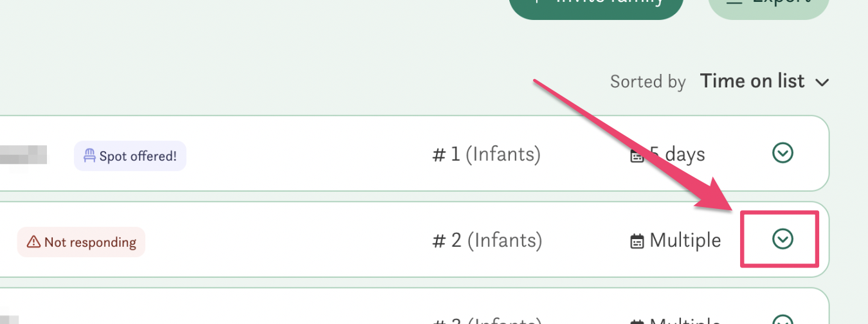Click the calendar icon next to 5 days

[x=637, y=156]
